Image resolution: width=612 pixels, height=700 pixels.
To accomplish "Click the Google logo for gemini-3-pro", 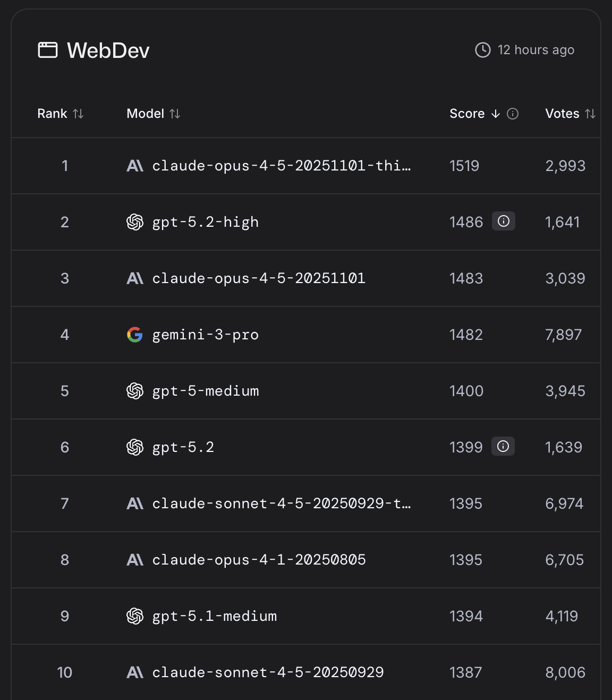I will coord(135,335).
